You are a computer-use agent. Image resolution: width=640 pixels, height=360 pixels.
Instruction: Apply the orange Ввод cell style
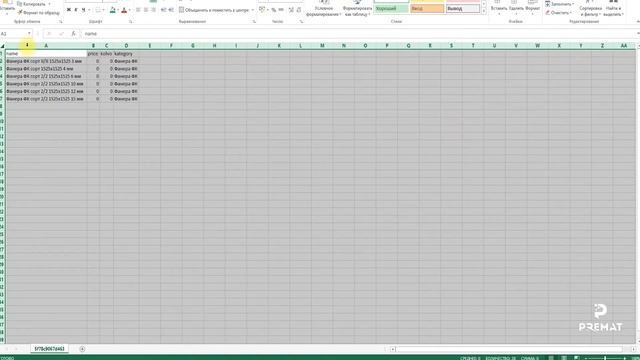point(427,8)
